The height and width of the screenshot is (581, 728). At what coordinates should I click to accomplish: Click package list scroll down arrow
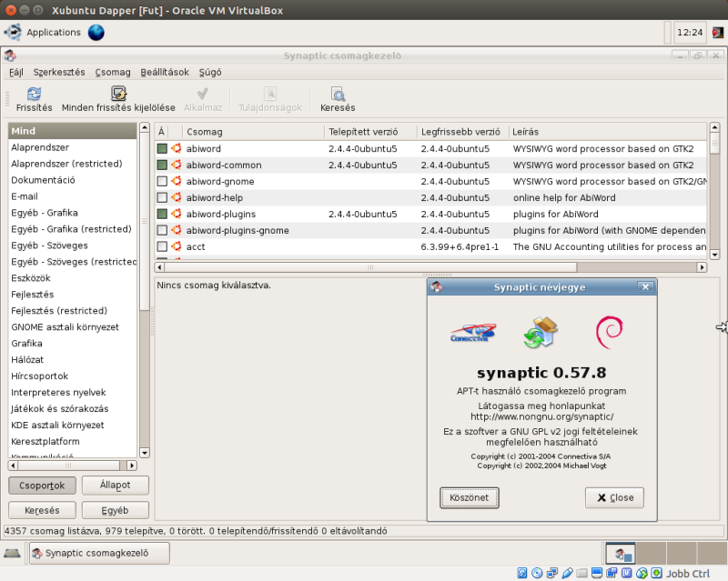(714, 255)
